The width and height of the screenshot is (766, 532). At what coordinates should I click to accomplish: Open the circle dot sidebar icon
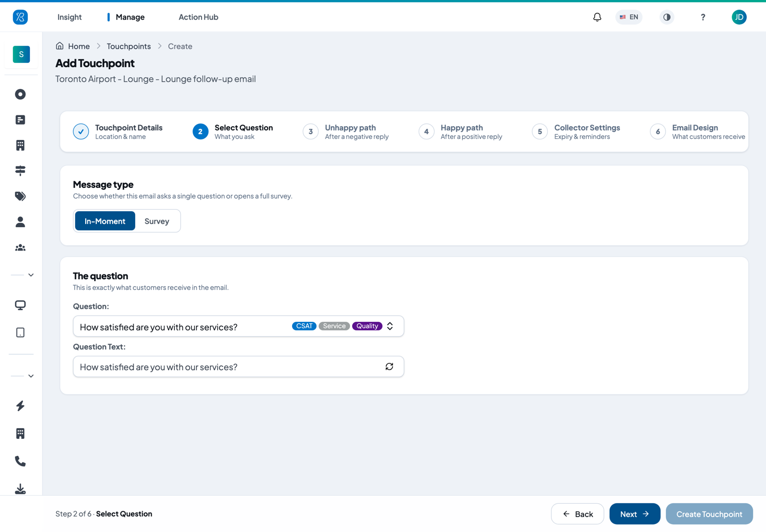pos(20,94)
